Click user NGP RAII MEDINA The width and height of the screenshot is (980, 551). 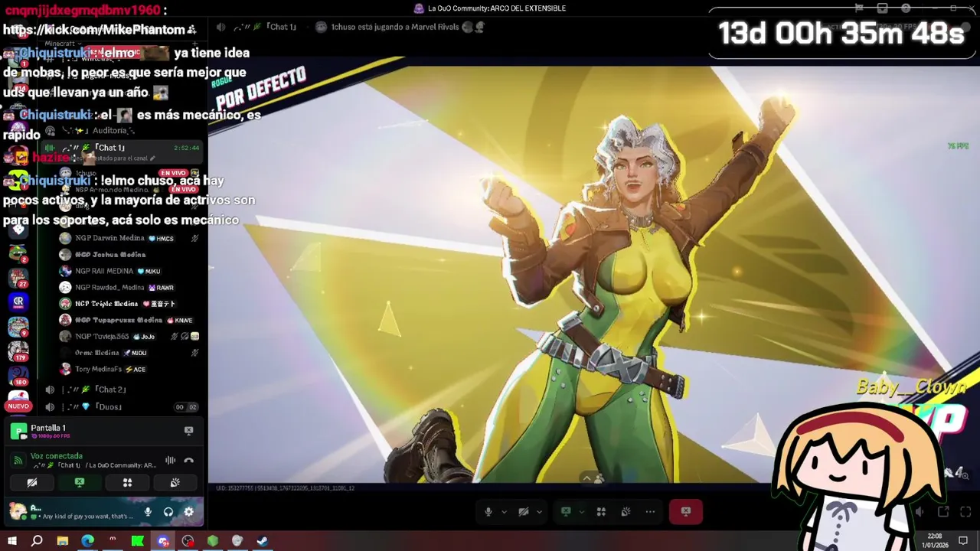pyautogui.click(x=129, y=271)
